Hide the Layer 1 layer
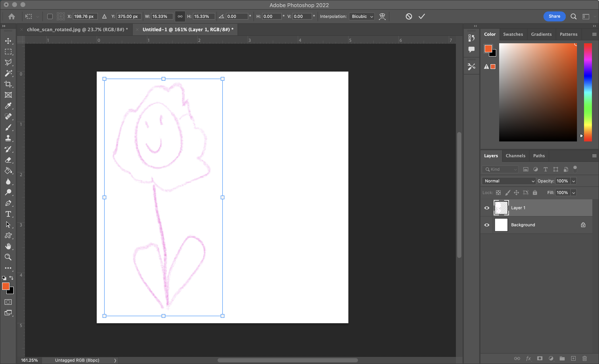This screenshot has width=599, height=364. point(487,208)
